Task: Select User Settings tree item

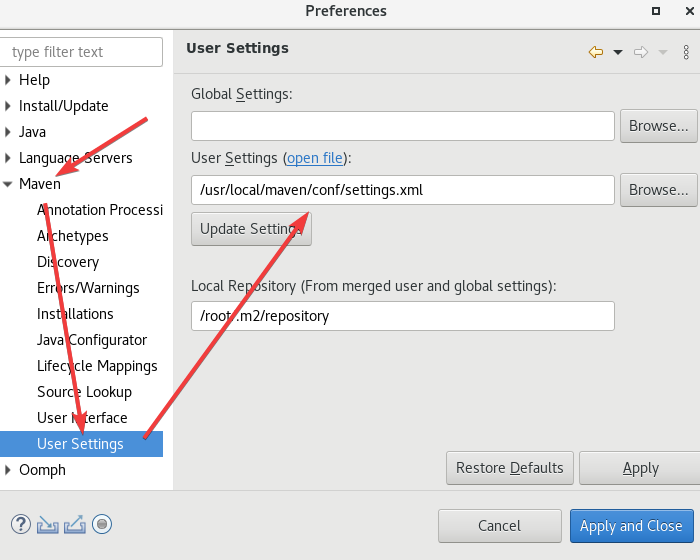Action: tap(81, 444)
